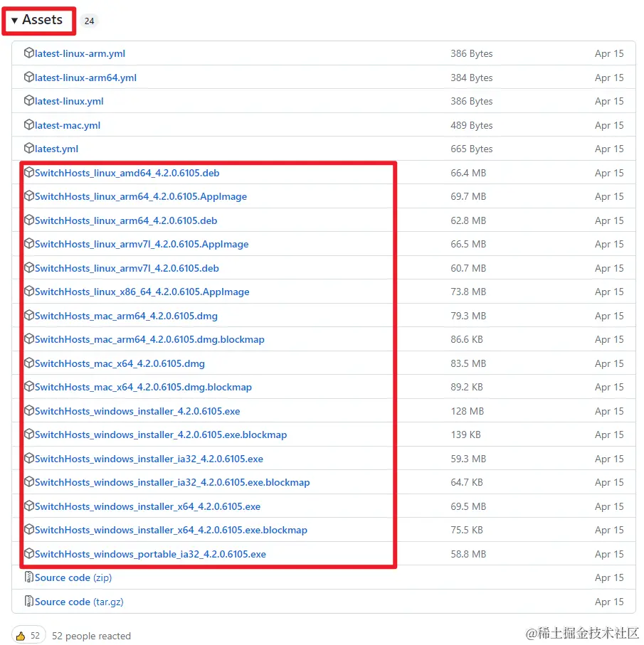644x645 pixels.
Task: Click package icon beside installer_ia32 exe.blockmap
Action: (28, 482)
